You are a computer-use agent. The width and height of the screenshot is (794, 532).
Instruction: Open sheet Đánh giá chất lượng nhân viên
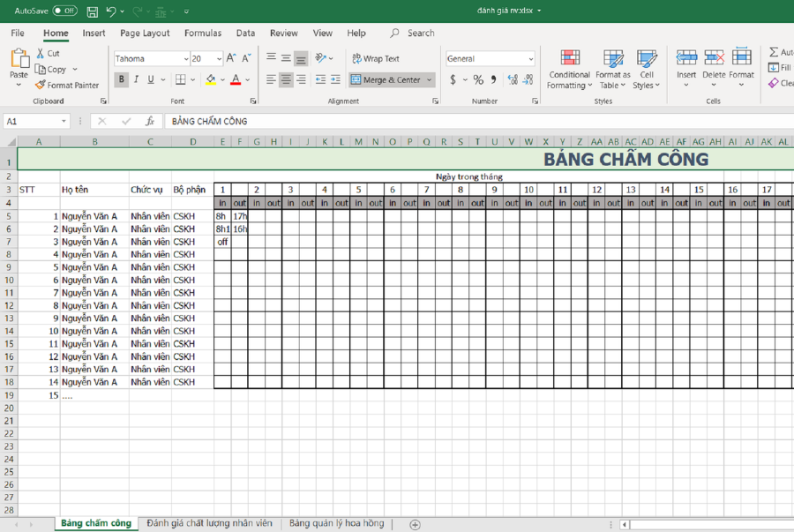(x=209, y=523)
